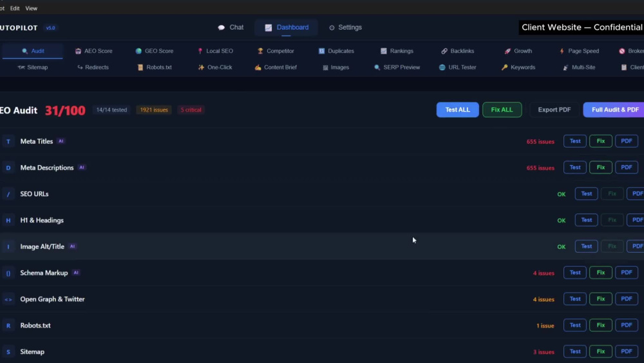Click the 1921 issues badge
The width and height of the screenshot is (644, 363).
tap(154, 110)
